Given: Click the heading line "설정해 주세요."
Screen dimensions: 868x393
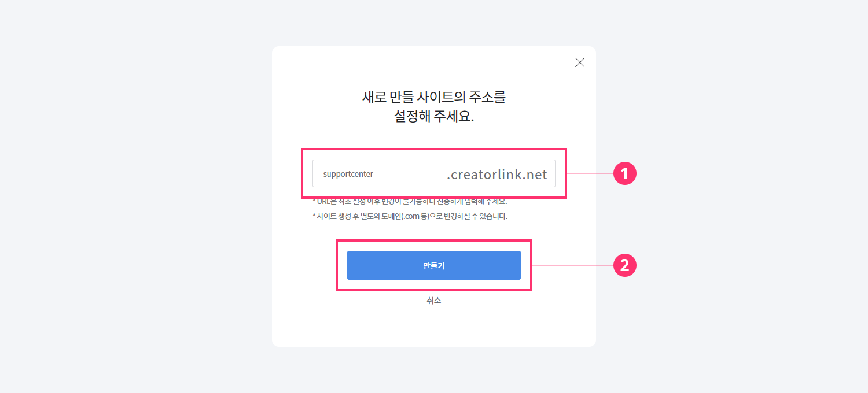Looking at the screenshot, I should (x=433, y=116).
